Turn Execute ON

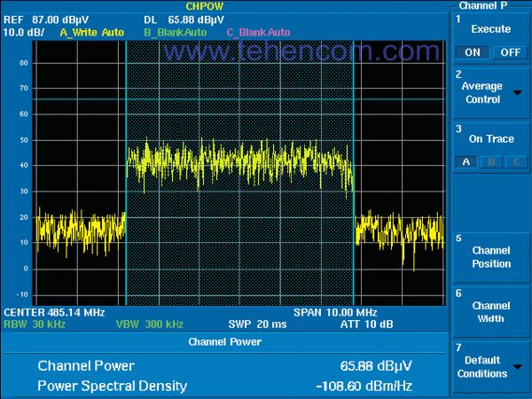pyautogui.click(x=473, y=52)
